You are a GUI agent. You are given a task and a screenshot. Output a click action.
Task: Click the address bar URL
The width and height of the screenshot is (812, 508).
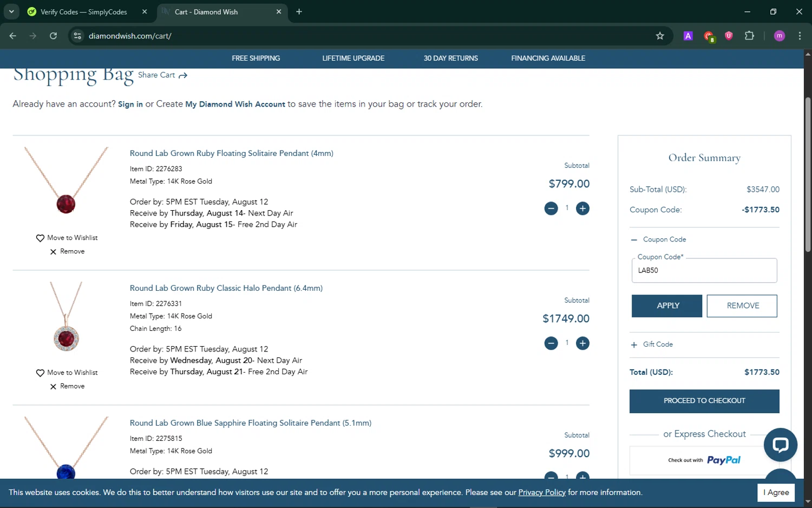(x=130, y=36)
